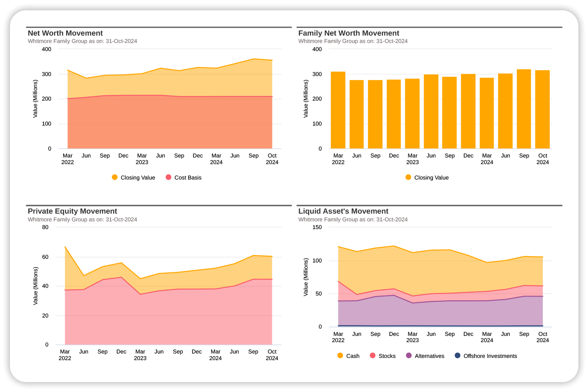588x392 pixels.
Task: Toggle Offshore Investments legend item
Action: click(x=486, y=356)
